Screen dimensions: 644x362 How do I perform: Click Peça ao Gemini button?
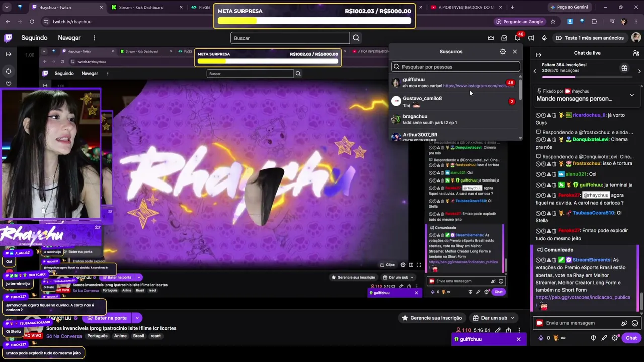(x=569, y=7)
